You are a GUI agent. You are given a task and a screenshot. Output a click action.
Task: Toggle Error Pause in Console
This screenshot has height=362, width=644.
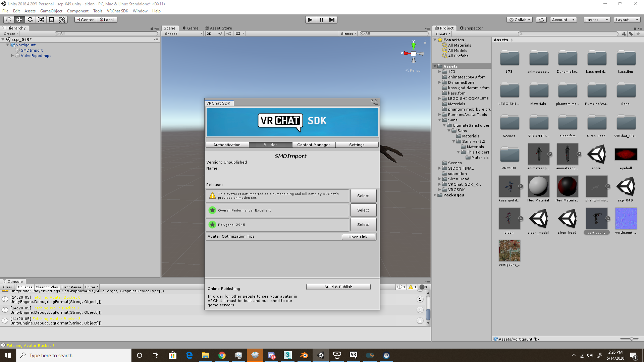(71, 287)
